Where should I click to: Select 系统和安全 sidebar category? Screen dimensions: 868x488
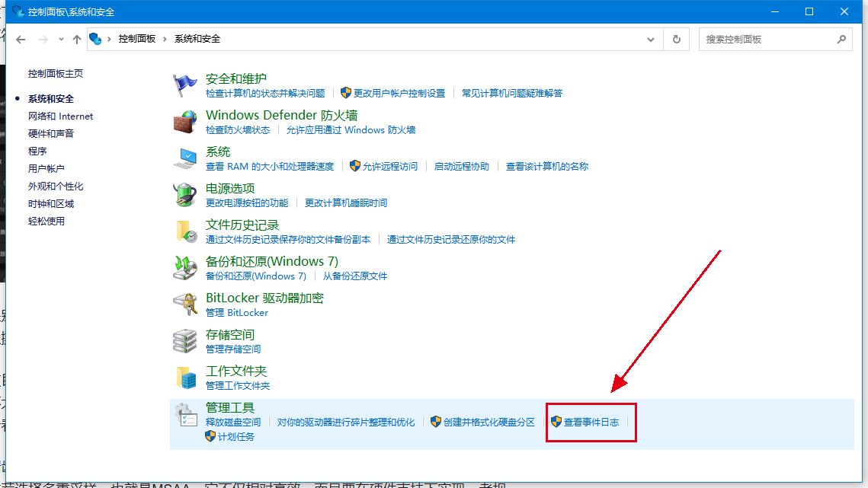click(x=51, y=99)
